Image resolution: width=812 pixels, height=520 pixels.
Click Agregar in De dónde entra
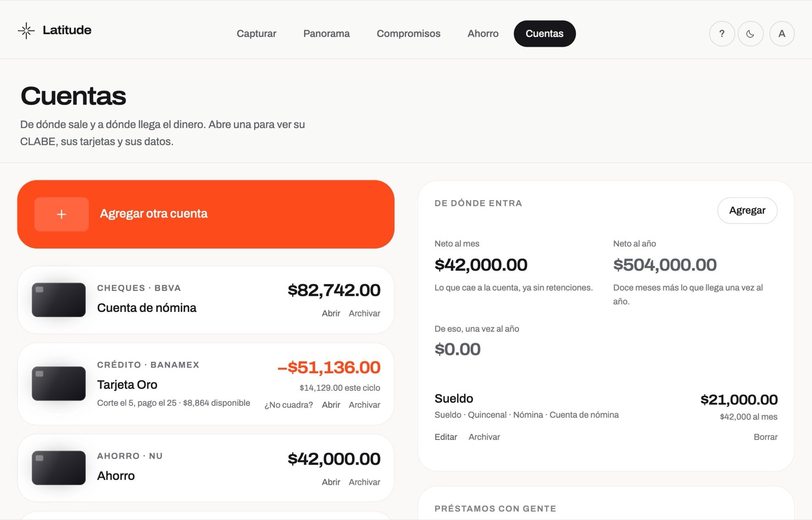click(747, 210)
